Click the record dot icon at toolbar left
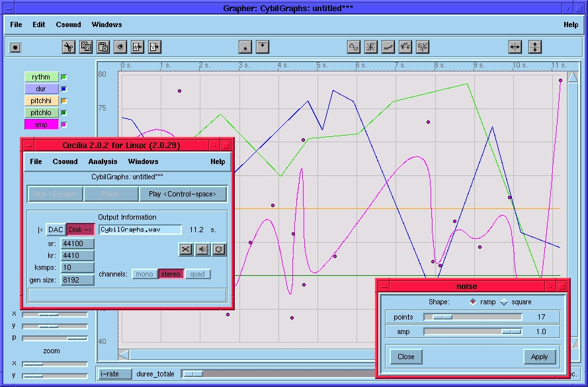 pos(15,47)
